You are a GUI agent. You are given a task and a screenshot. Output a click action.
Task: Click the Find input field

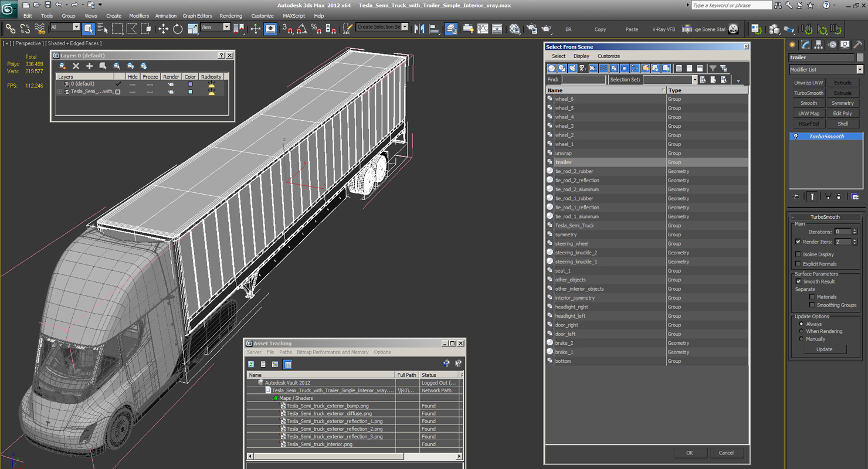pyautogui.click(x=584, y=80)
